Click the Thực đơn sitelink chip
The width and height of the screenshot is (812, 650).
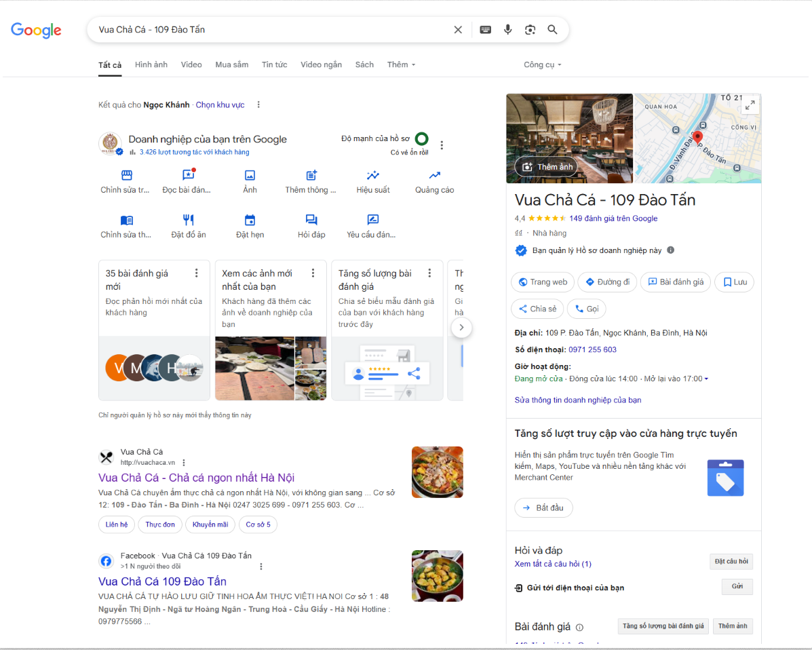click(x=160, y=524)
